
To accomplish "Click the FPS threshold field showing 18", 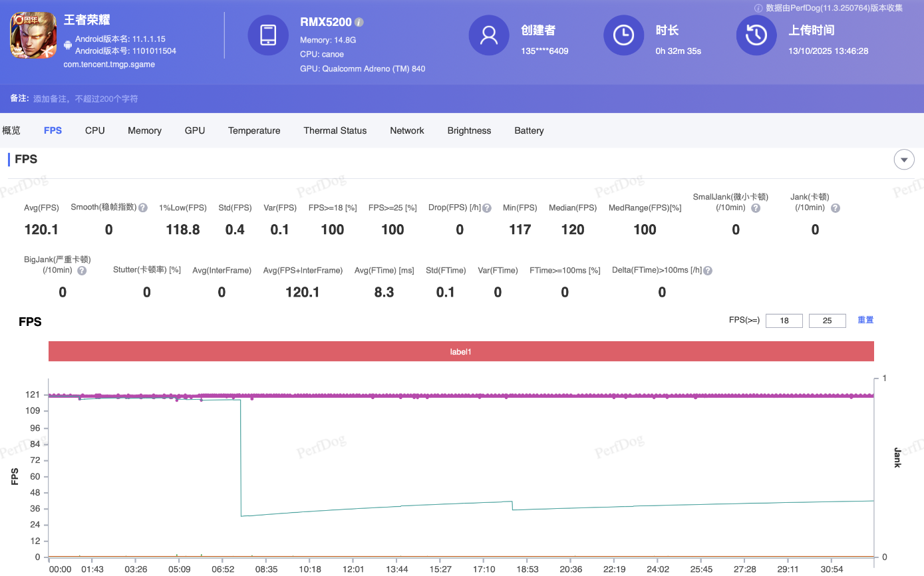I will coord(784,321).
